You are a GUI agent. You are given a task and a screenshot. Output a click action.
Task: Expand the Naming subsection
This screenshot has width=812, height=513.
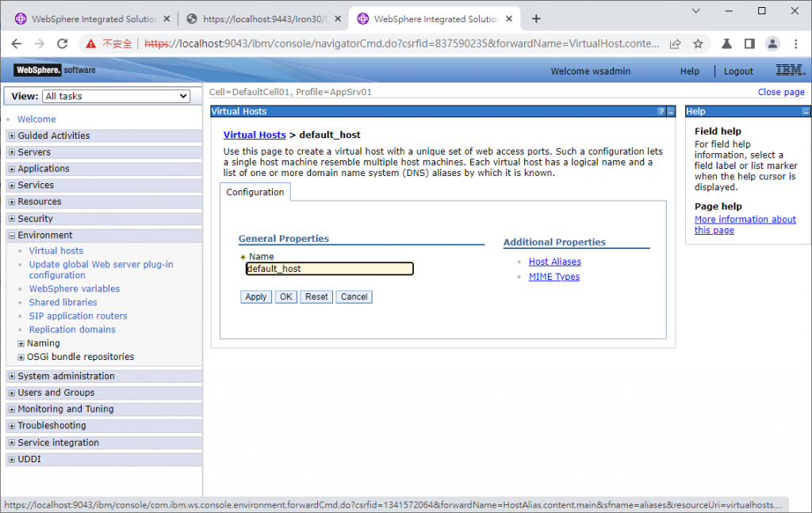pos(21,343)
